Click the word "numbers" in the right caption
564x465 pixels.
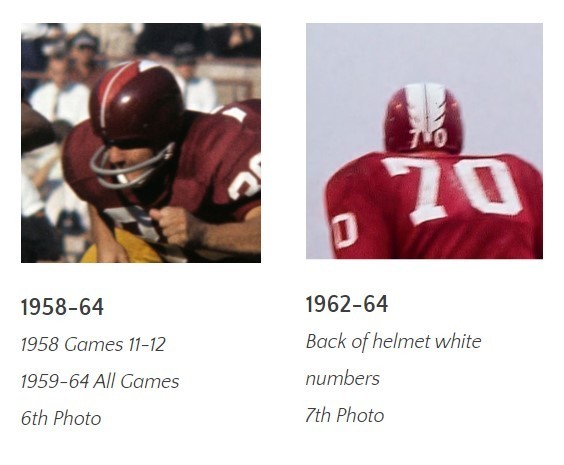point(343,379)
